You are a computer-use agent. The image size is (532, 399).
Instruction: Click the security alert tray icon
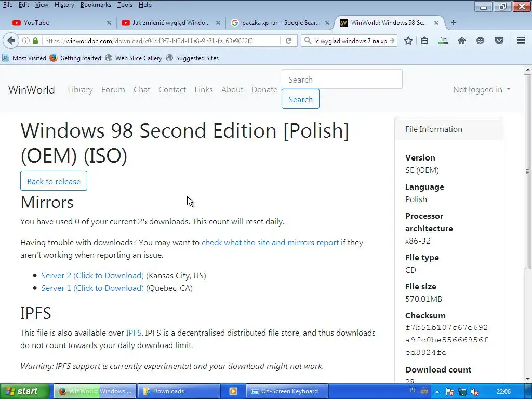(x=450, y=392)
